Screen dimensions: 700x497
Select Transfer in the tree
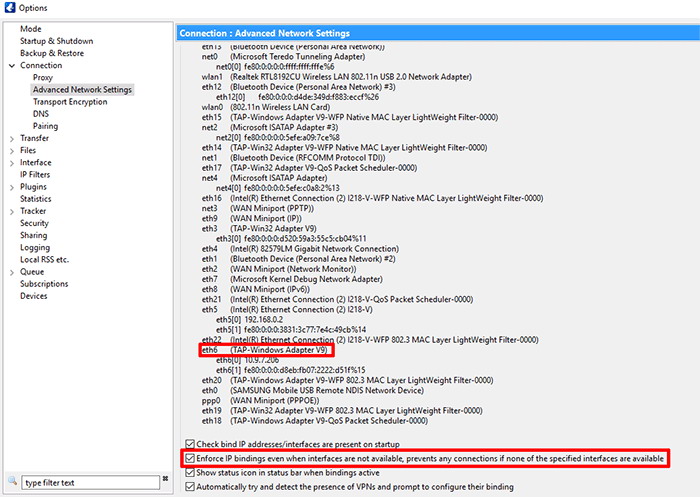coord(34,138)
